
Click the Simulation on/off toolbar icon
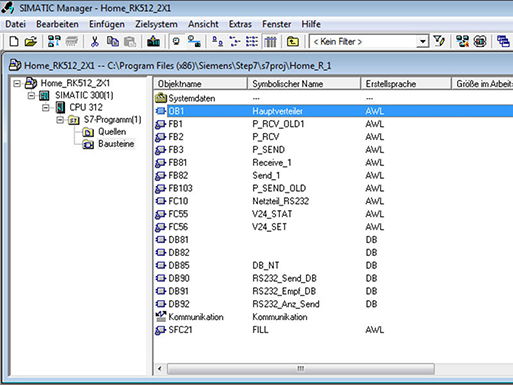tap(480, 42)
